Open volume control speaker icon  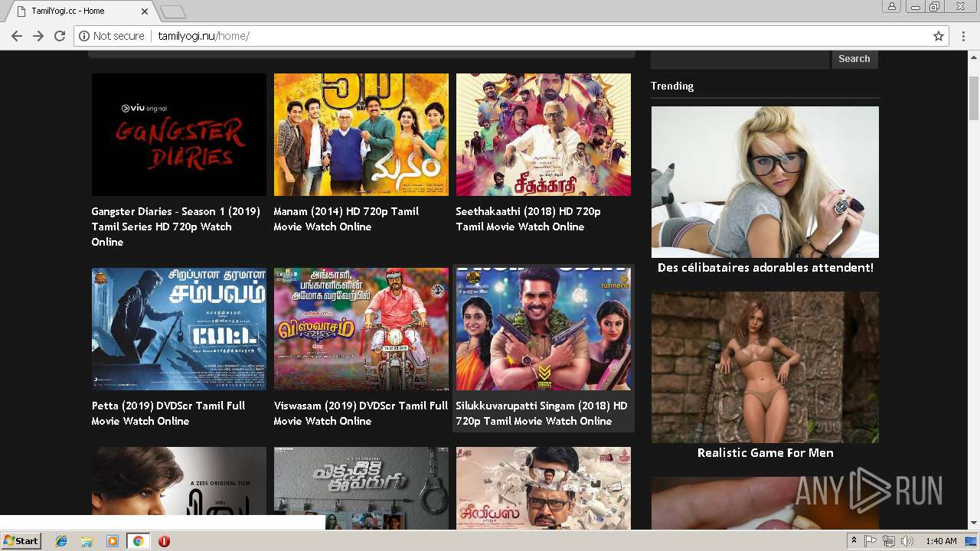[907, 541]
